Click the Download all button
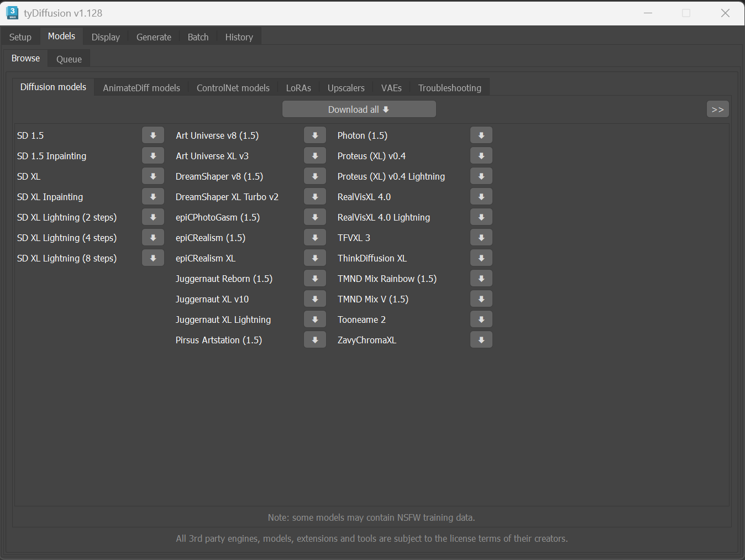The image size is (745, 560). pyautogui.click(x=359, y=109)
